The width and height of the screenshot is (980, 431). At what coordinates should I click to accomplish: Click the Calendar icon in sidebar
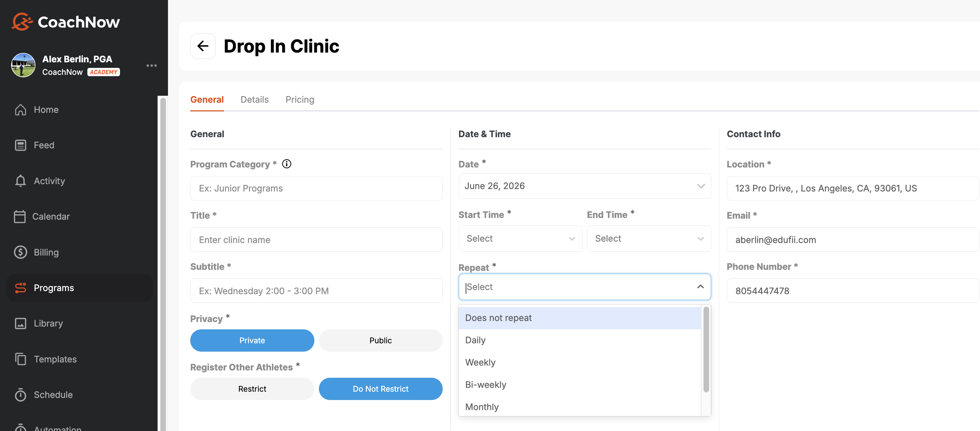(20, 216)
